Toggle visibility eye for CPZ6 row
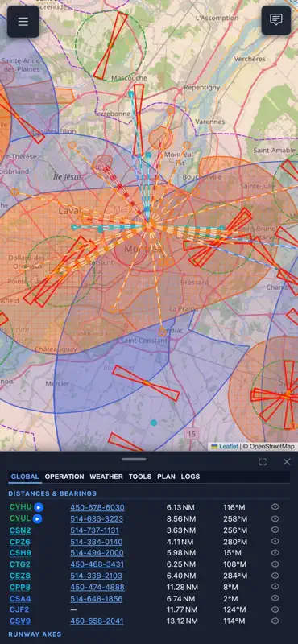This screenshot has height=644, width=298. [x=275, y=541]
